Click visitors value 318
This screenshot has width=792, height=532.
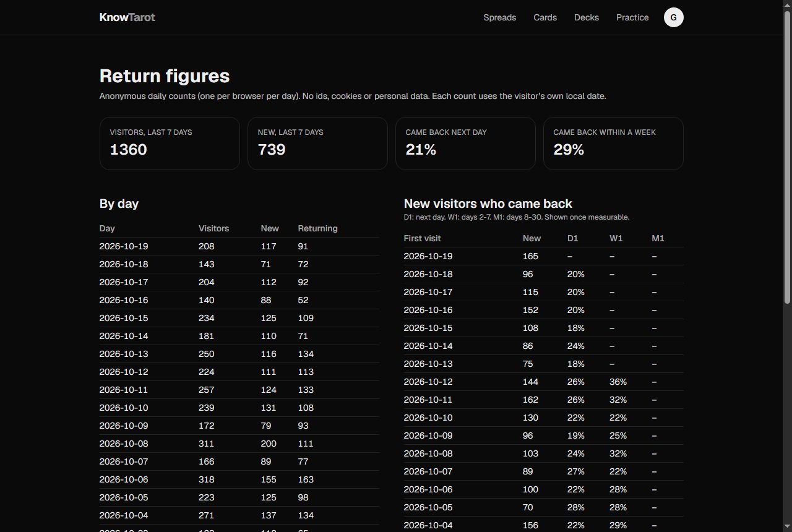click(x=207, y=479)
